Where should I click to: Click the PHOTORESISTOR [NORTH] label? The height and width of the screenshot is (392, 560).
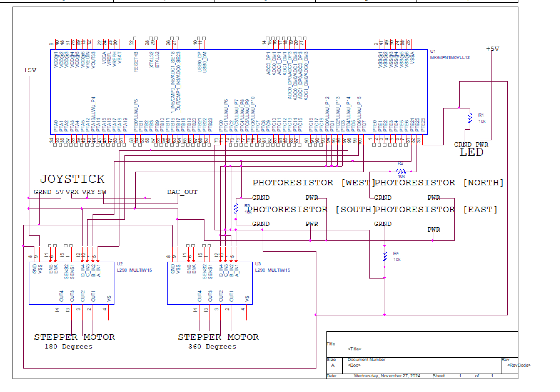click(x=439, y=183)
